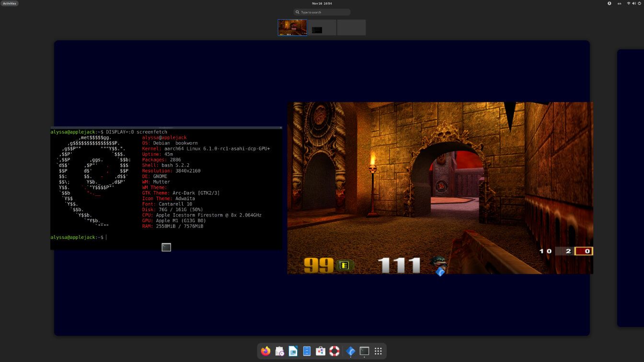Image resolution: width=644 pixels, height=362 pixels.
Task: Open the Help lifebuoy icon in the dock
Action: (x=334, y=351)
